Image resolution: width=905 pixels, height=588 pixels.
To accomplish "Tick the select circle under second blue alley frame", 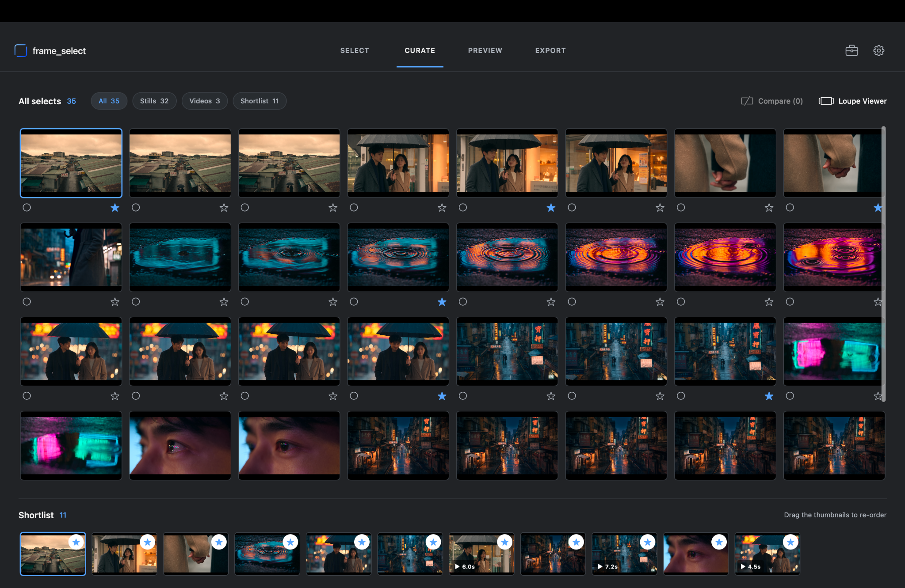I will tap(572, 396).
